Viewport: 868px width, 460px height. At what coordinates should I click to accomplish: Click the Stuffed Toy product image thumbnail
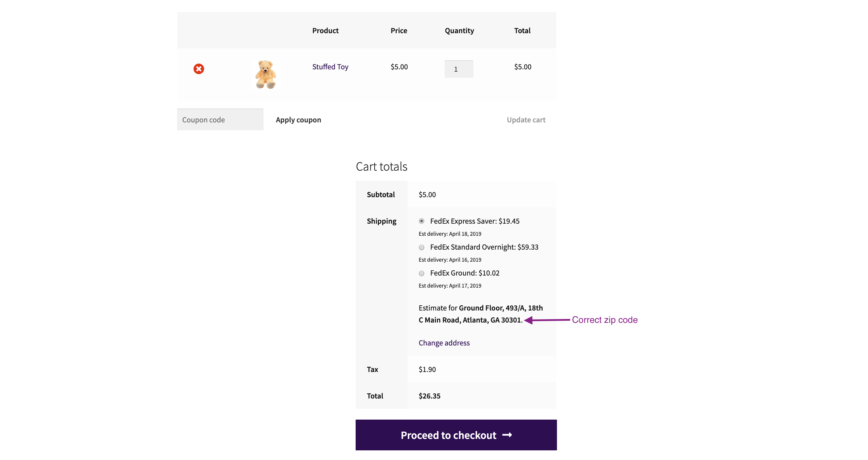point(265,74)
